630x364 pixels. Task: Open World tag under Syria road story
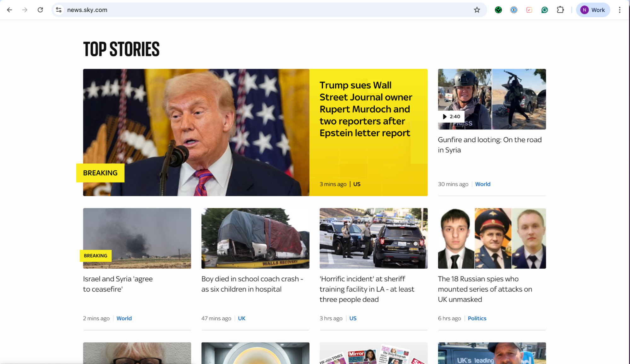483,184
